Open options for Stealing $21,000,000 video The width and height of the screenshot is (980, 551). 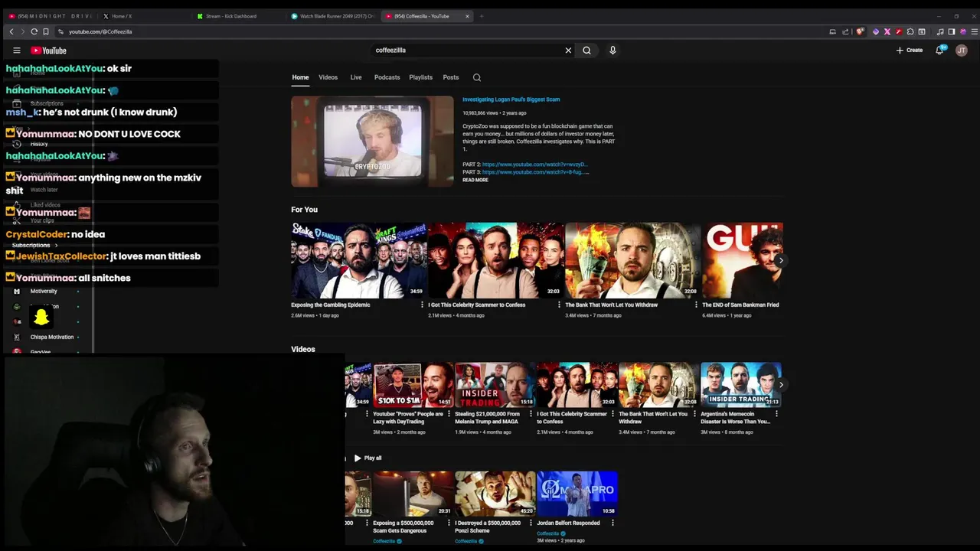pos(531,414)
